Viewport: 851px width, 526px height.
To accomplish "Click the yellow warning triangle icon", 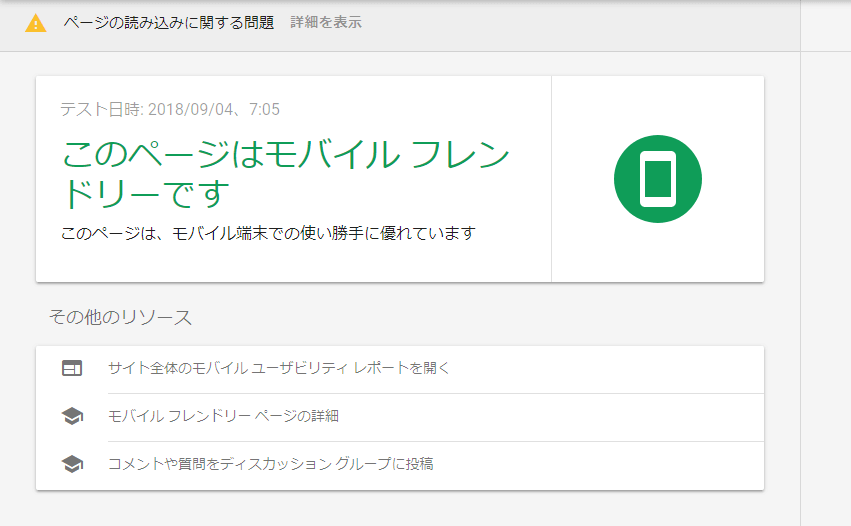I will [x=35, y=22].
